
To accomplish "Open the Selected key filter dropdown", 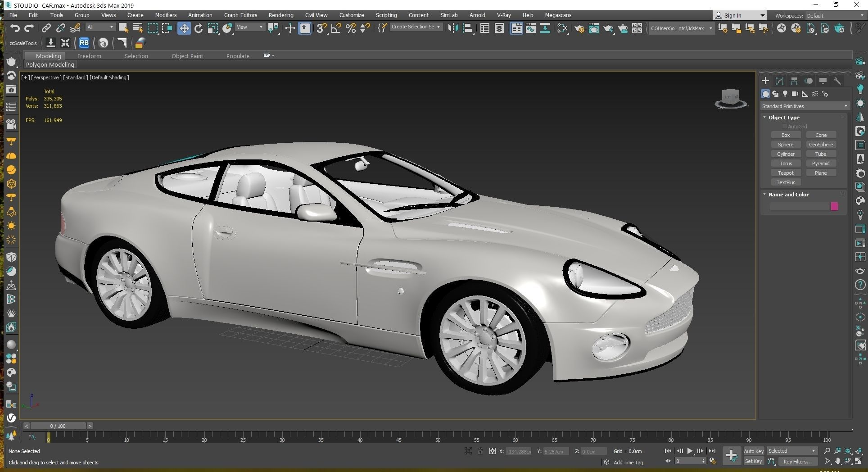I will (x=791, y=451).
